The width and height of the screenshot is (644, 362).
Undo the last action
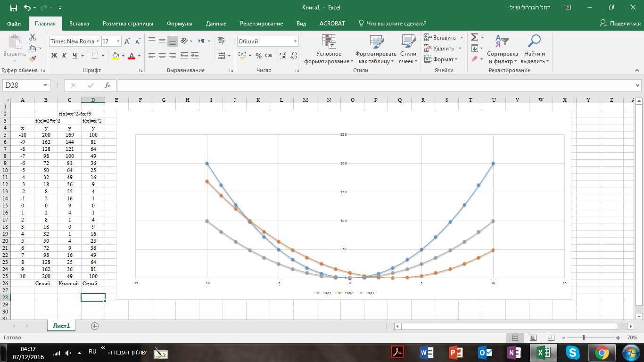[27, 8]
